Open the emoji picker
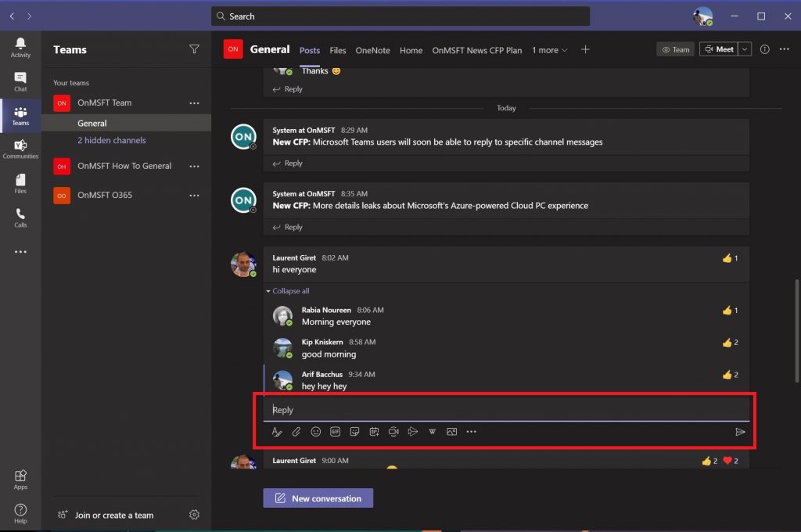Viewport: 801px width, 532px height. tap(316, 432)
